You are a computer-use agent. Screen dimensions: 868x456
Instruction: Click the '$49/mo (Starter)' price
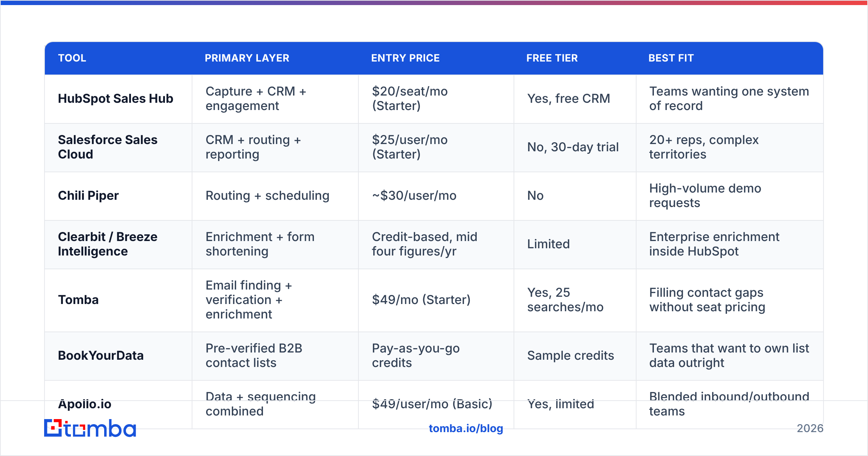click(x=421, y=300)
